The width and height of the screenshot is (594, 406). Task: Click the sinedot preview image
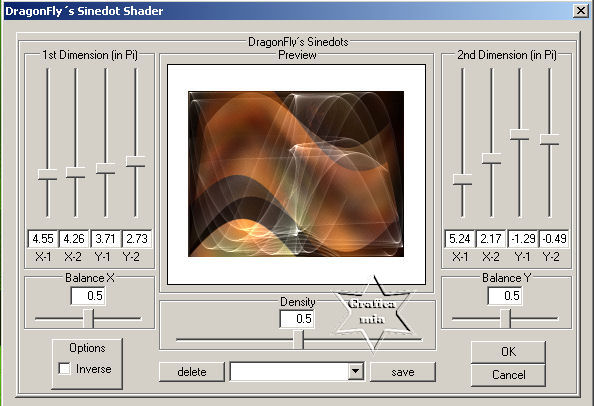[296, 174]
